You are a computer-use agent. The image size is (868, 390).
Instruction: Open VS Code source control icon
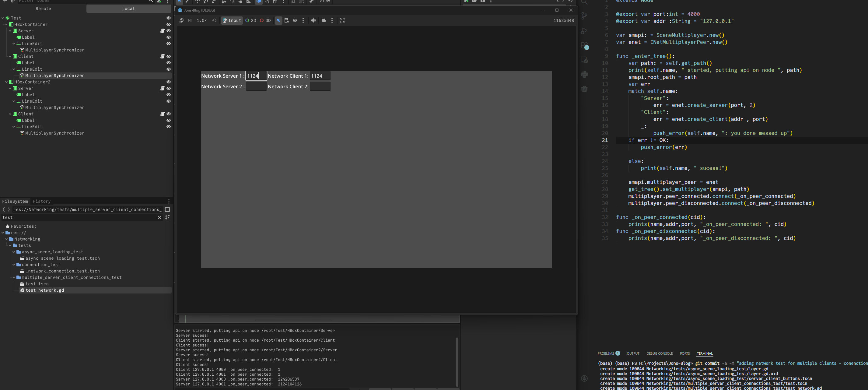[584, 16]
